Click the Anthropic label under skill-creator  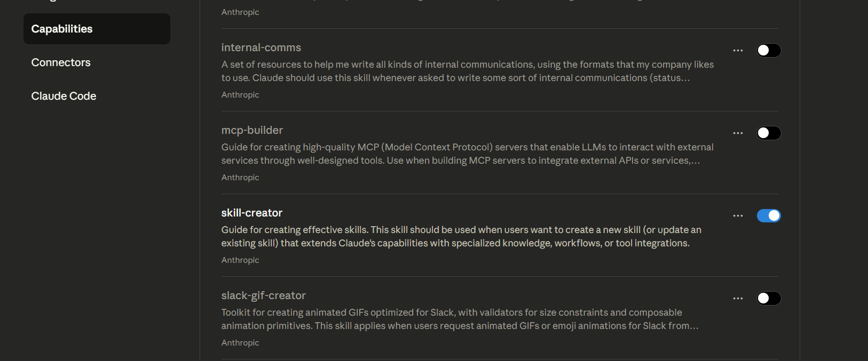pyautogui.click(x=240, y=260)
